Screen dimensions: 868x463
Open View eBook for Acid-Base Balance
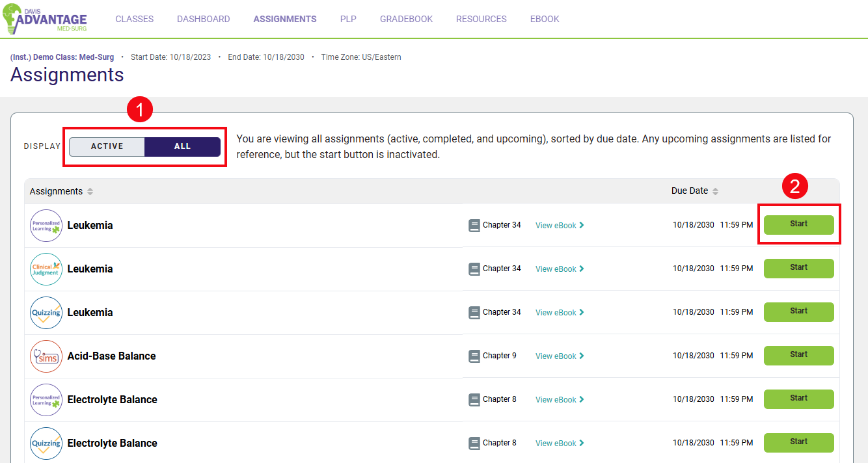click(560, 356)
